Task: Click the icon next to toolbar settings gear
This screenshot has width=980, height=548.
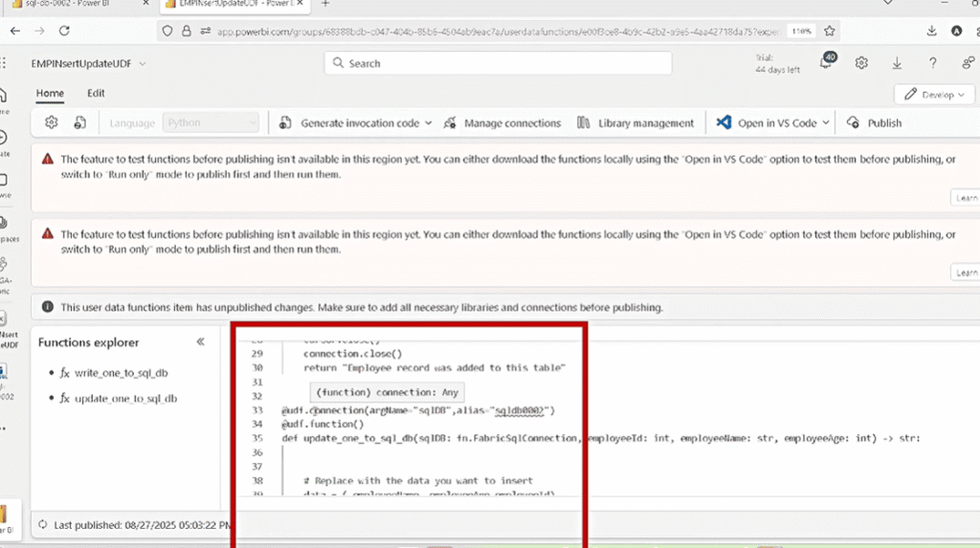Action: point(79,122)
